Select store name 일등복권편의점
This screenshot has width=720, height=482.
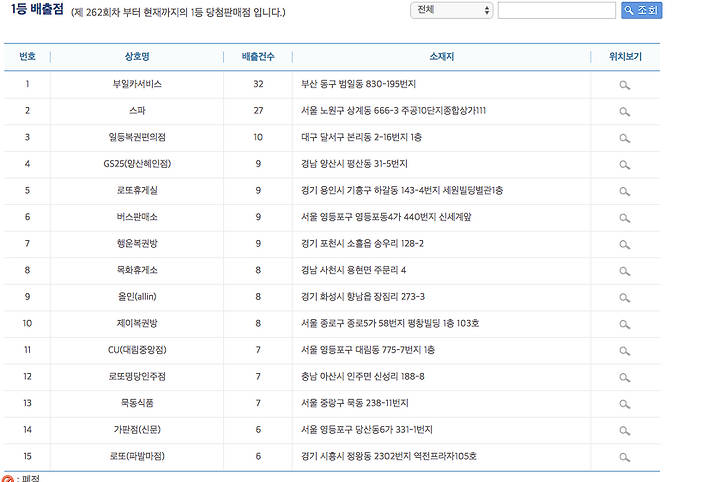point(137,137)
